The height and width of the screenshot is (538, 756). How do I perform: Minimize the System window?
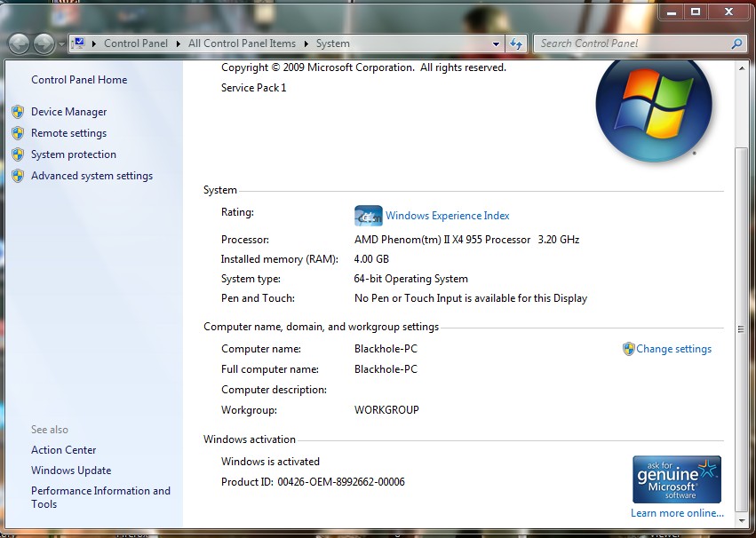pos(671,12)
